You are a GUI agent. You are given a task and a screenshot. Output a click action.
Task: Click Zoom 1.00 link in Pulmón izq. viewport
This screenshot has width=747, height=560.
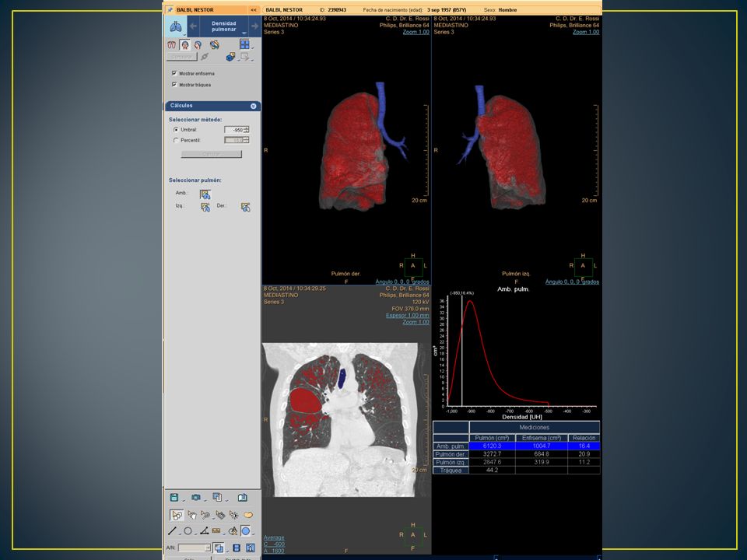[x=586, y=32]
